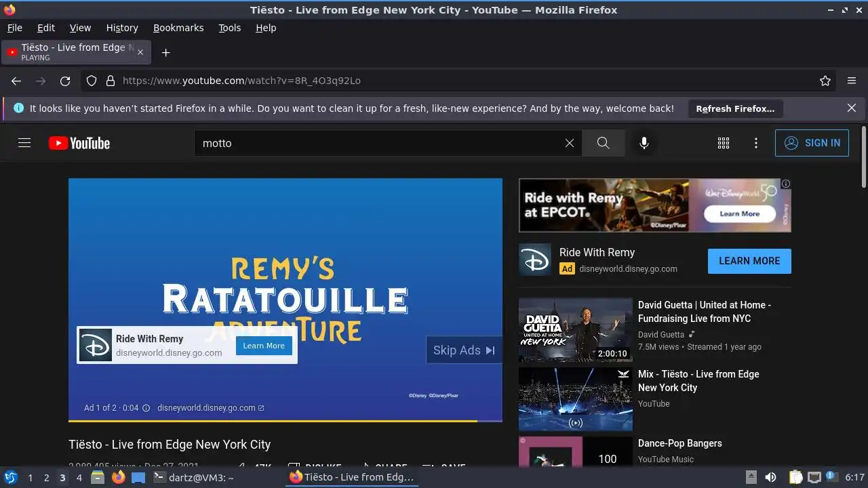Image resolution: width=868 pixels, height=488 pixels.
Task: Open the disneyworld.disney.go.com link in the ad bar
Action: click(211, 408)
